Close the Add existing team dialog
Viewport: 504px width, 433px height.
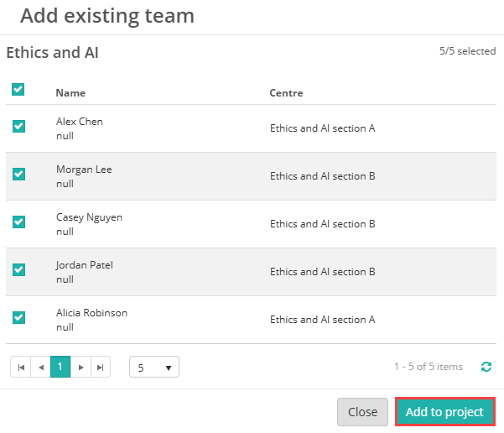tap(362, 412)
